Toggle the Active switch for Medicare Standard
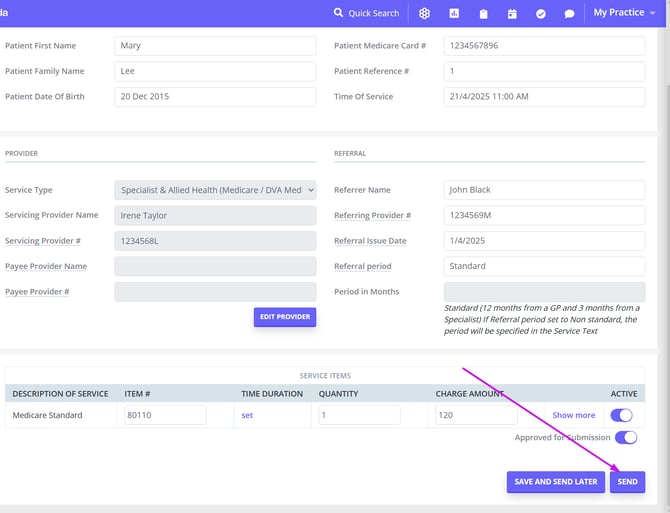670x513 pixels. coord(621,415)
